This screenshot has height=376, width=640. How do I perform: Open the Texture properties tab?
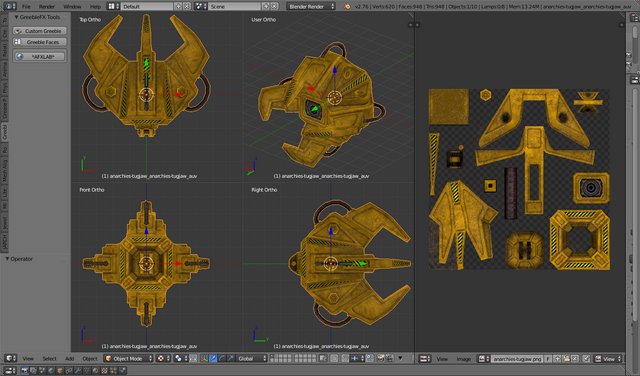(104, 371)
